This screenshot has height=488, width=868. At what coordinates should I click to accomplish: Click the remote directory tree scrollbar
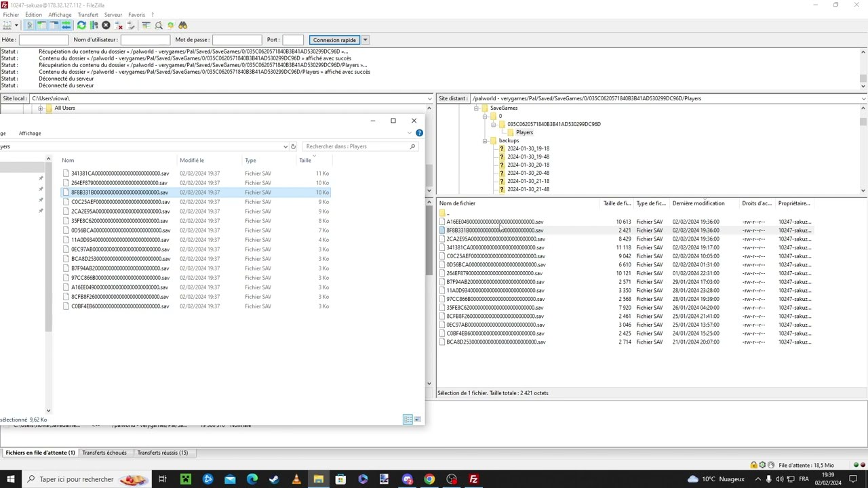click(863, 149)
